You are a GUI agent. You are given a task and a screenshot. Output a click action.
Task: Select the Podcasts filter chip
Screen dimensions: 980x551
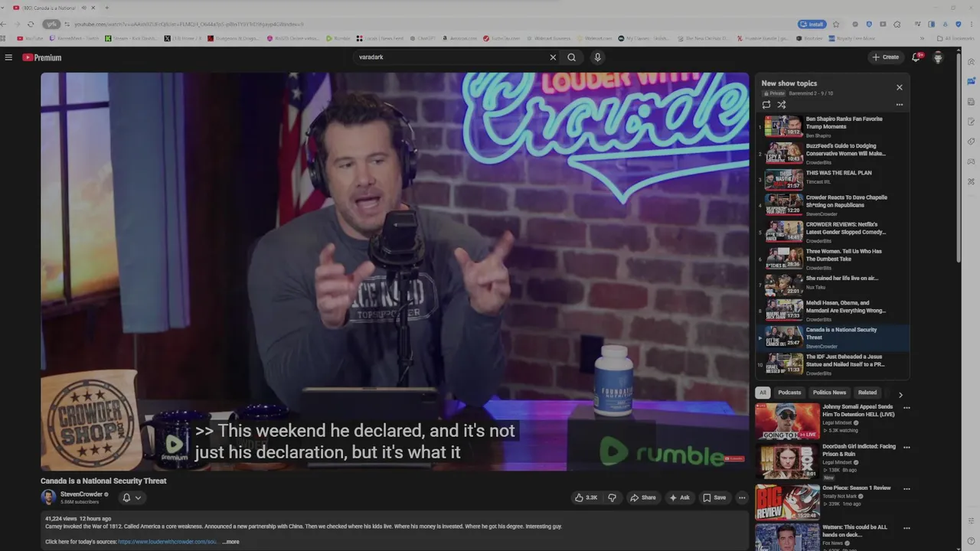(x=789, y=393)
